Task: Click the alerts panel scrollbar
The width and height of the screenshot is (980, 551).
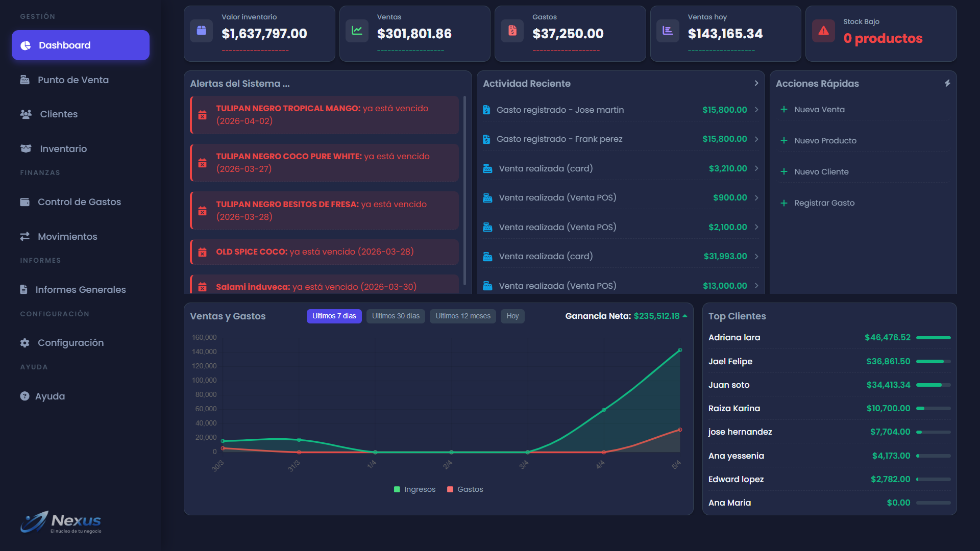Action: pos(464,190)
